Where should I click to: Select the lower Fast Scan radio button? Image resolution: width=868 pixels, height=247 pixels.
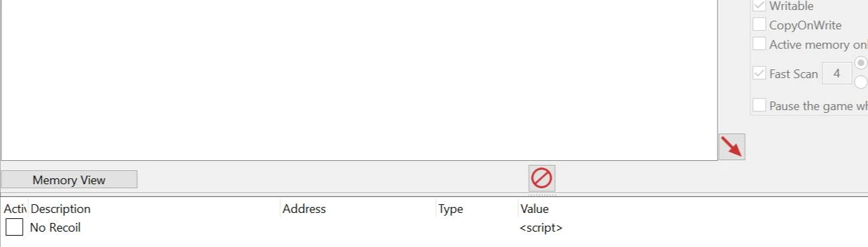[x=862, y=83]
